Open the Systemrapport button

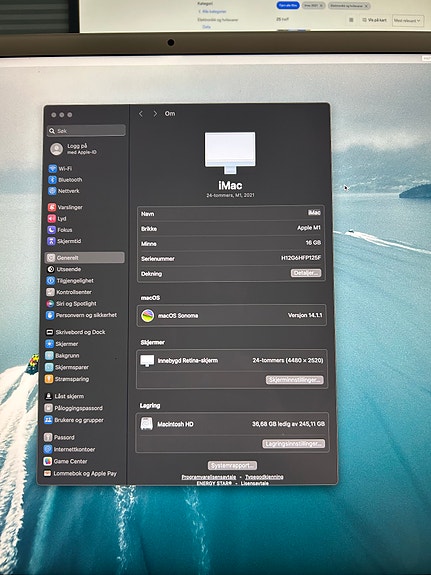pyautogui.click(x=232, y=466)
